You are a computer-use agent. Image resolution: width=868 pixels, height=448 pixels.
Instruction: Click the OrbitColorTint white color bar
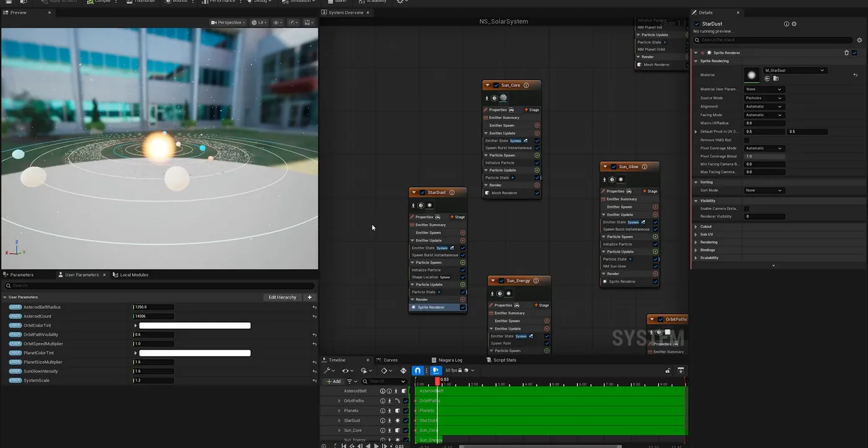[195, 326]
